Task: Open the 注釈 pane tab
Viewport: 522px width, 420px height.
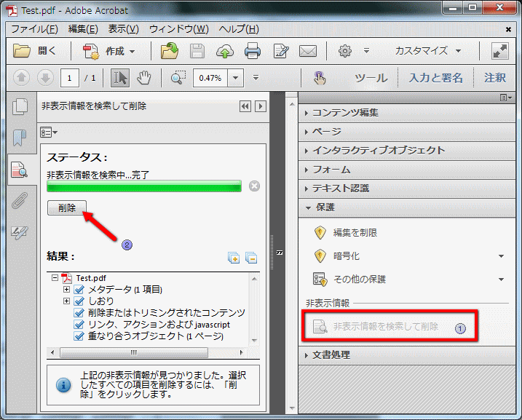Action: (495, 78)
